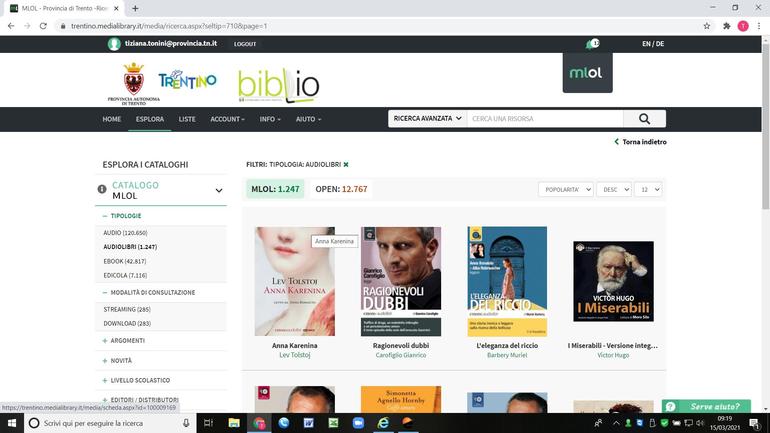Open L'eleganza del riccio cover

tap(507, 281)
